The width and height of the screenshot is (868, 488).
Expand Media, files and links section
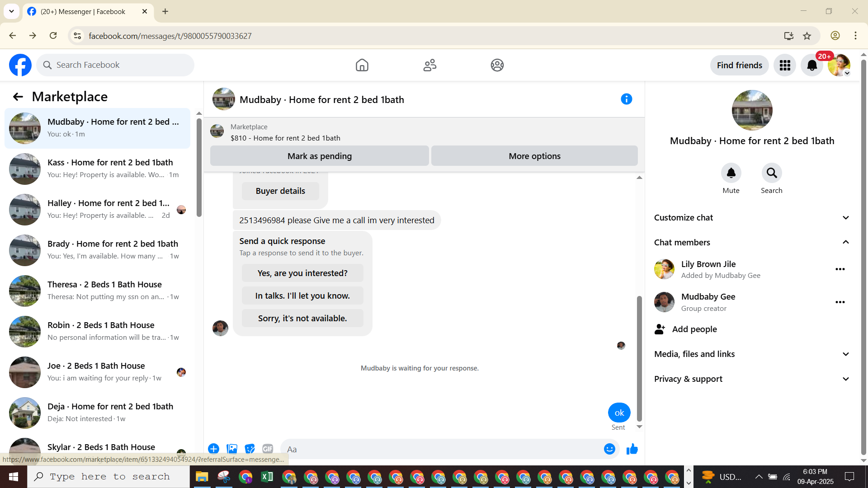(752, 354)
